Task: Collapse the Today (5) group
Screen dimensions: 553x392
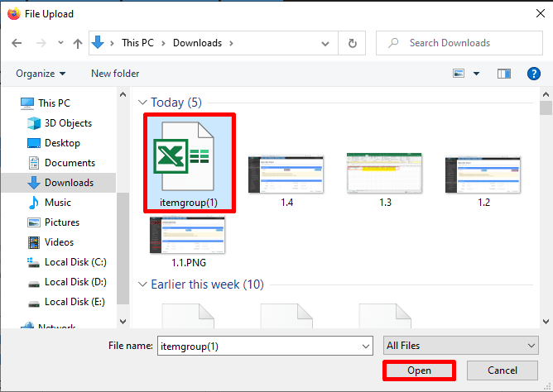Action: pos(142,103)
